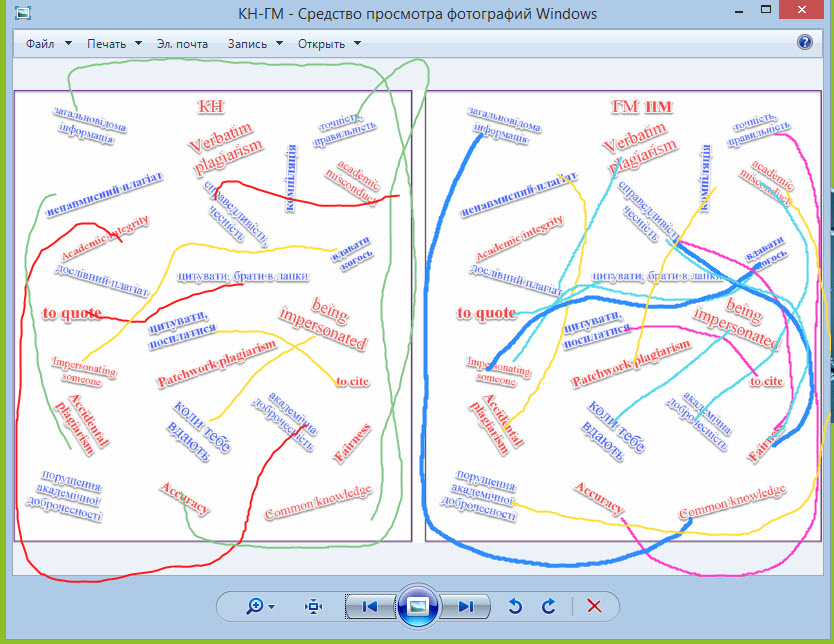Open the Запись menu

pyautogui.click(x=247, y=44)
